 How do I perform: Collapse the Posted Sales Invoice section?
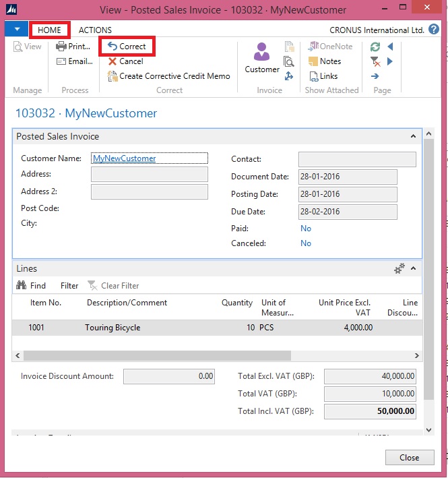pyautogui.click(x=413, y=136)
